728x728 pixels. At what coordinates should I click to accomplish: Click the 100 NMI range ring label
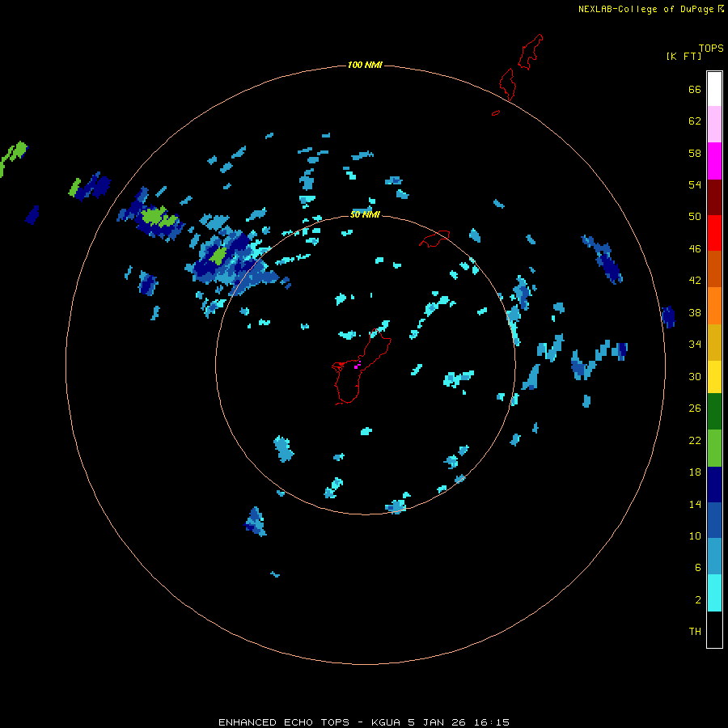[x=365, y=65]
